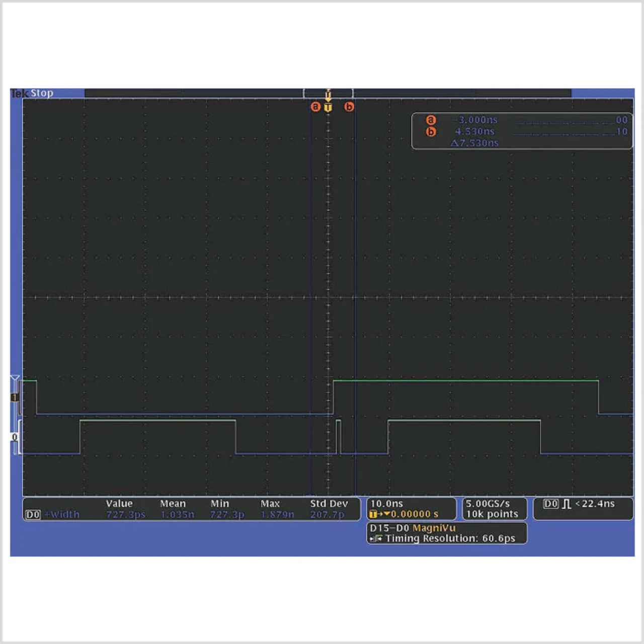Select digital channel 0 label at left

point(15,437)
